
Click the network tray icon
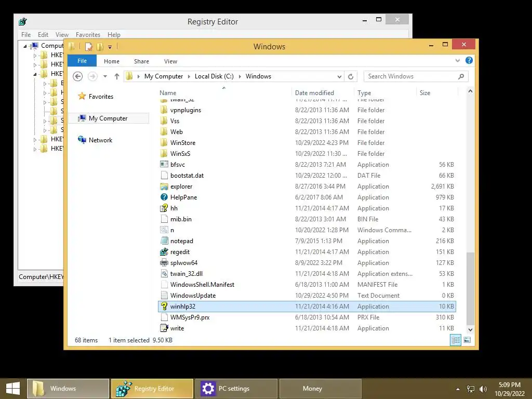tap(471, 389)
